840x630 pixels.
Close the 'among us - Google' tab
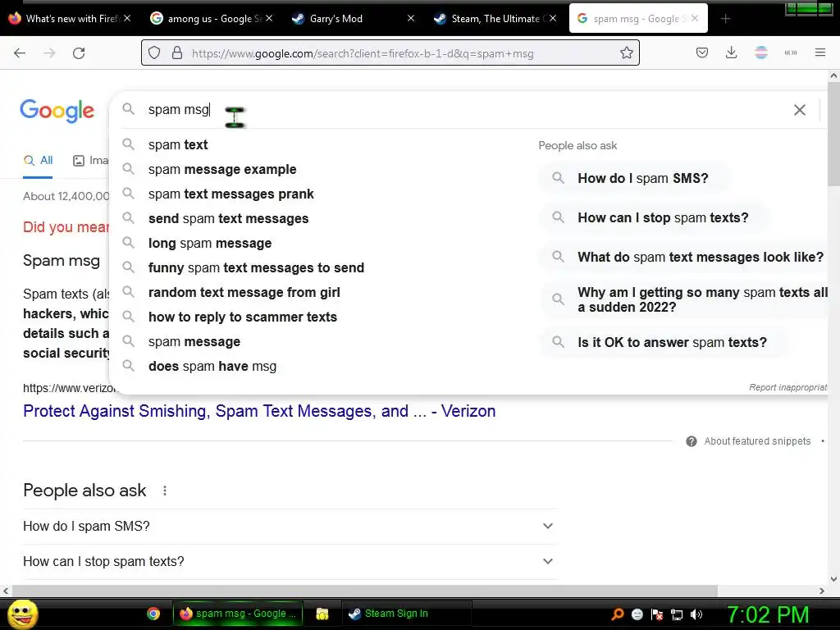[x=269, y=18]
